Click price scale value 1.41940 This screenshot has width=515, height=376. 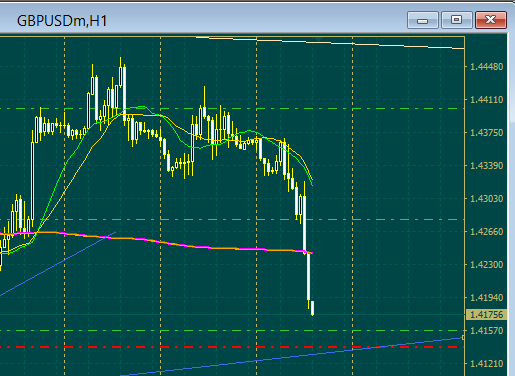(x=486, y=298)
